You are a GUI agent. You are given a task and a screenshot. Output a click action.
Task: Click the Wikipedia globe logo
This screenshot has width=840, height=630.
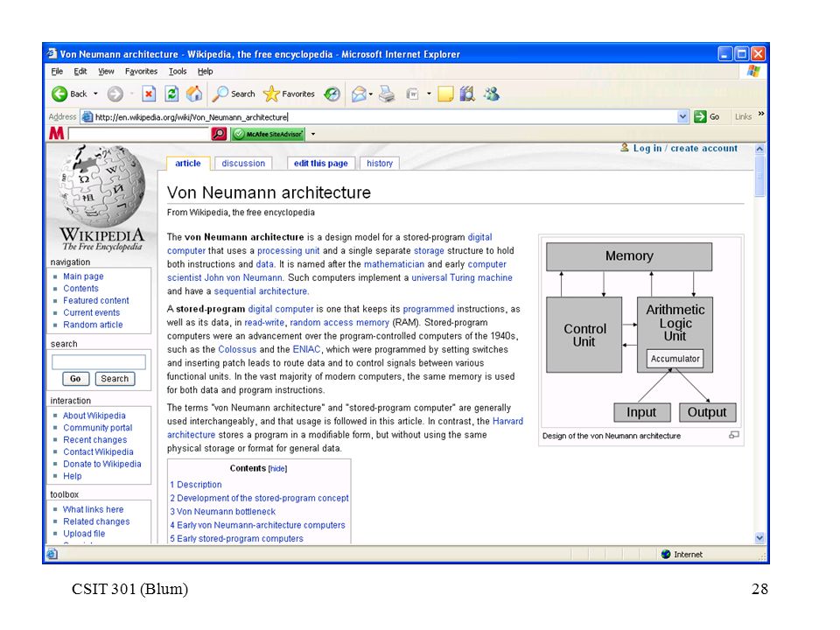(x=101, y=186)
